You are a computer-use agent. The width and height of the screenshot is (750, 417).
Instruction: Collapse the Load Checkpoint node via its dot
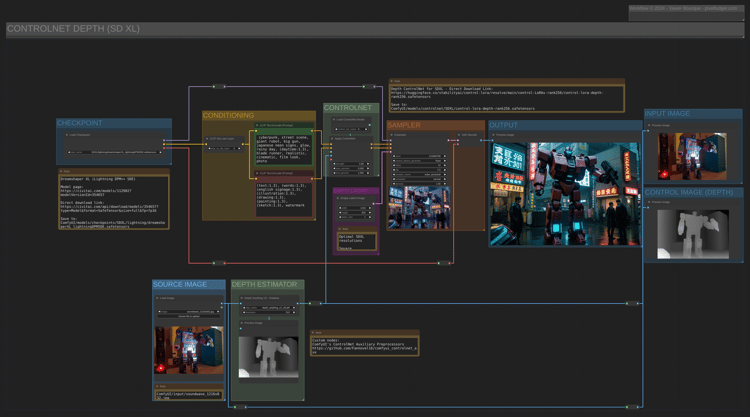[x=65, y=134]
